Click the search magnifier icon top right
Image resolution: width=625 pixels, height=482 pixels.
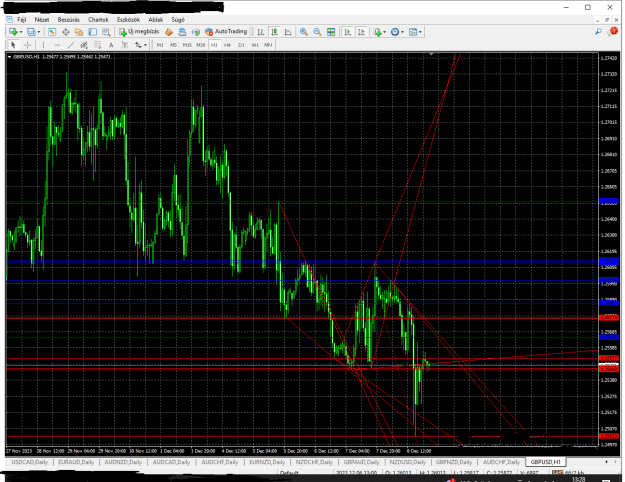[598, 32]
